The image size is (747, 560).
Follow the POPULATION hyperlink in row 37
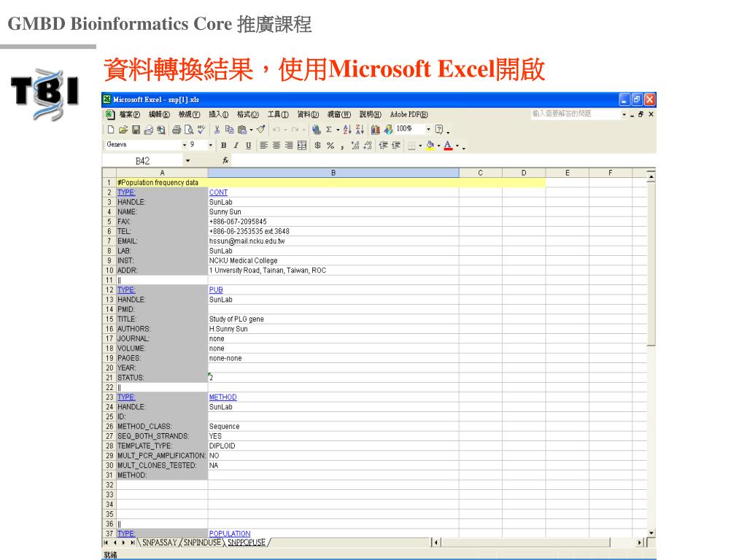[x=230, y=533]
